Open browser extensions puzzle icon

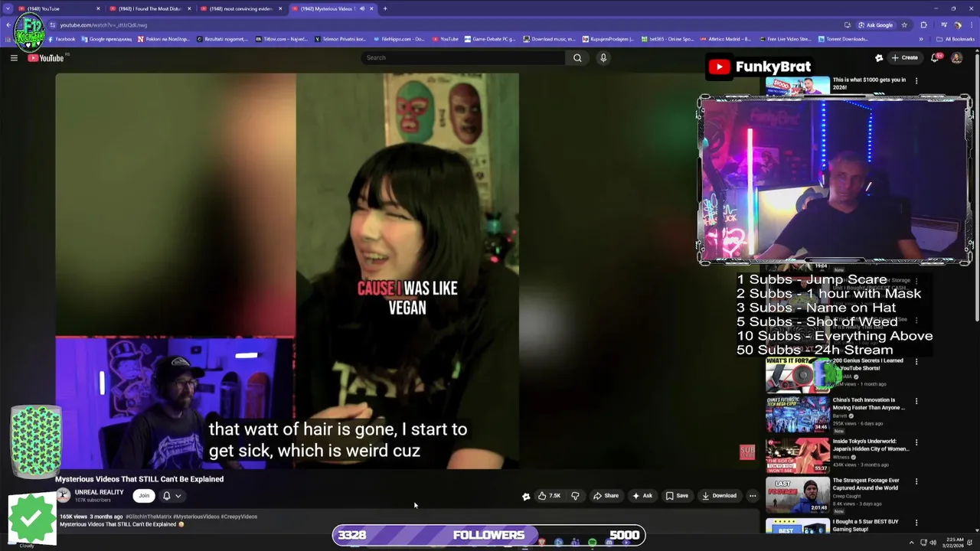click(x=923, y=24)
